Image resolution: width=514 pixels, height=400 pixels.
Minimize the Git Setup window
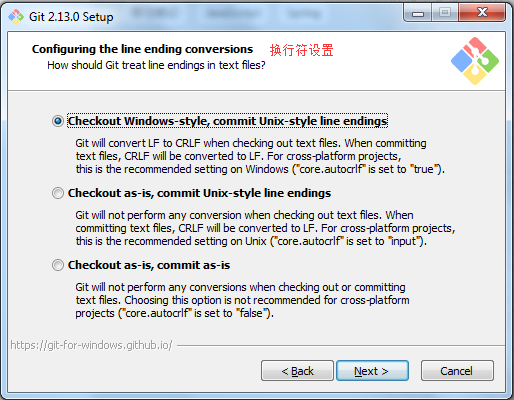pyautogui.click(x=418, y=13)
